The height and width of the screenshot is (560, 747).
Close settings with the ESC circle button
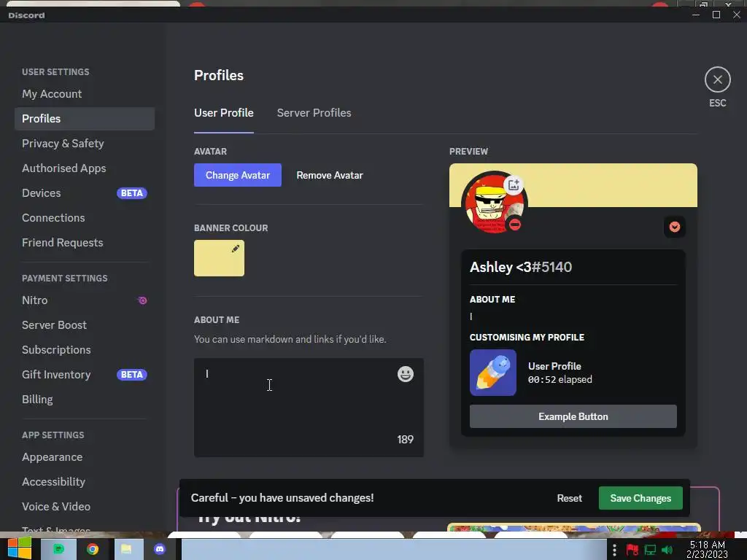718,79
